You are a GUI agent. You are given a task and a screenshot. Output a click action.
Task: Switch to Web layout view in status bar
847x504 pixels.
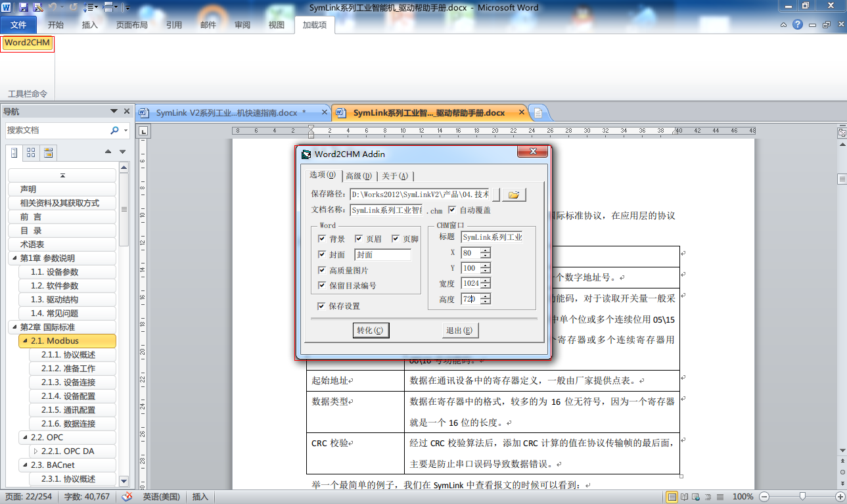(695, 497)
